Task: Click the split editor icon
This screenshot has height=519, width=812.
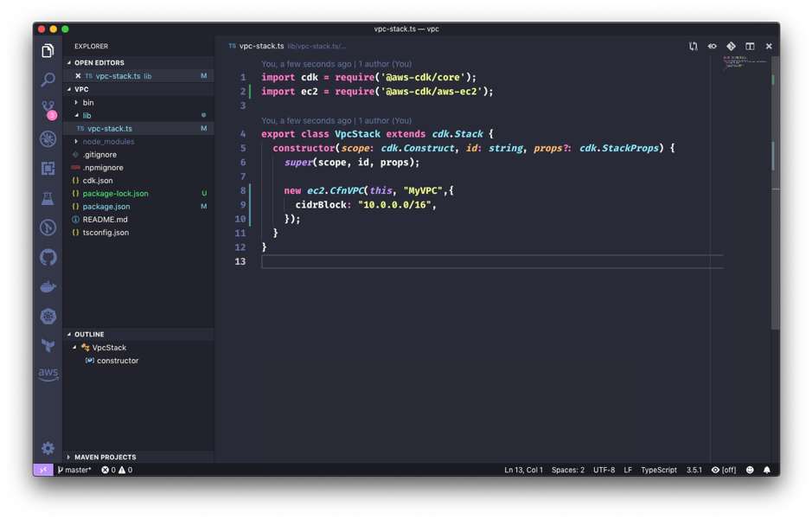Action: click(750, 47)
